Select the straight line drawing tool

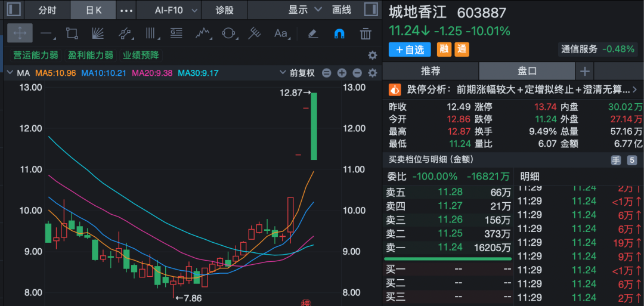[x=48, y=34]
